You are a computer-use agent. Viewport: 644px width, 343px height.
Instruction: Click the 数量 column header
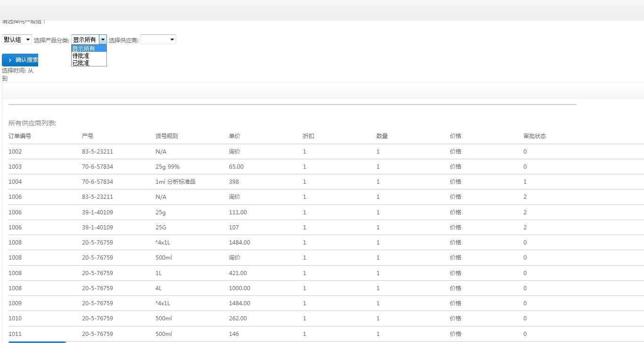tap(382, 136)
